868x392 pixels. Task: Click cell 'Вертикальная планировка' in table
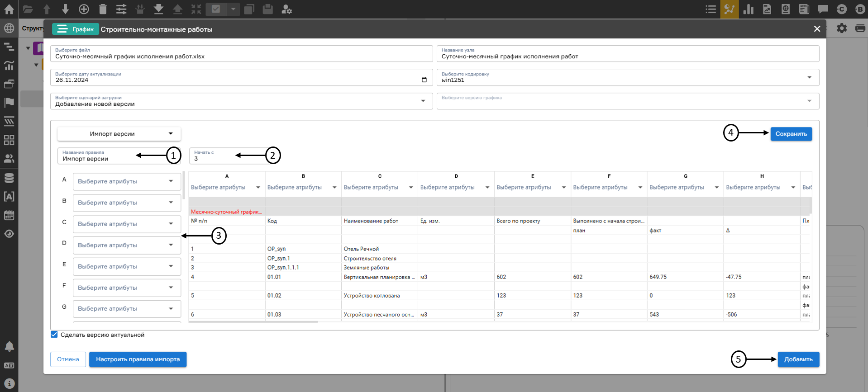[379, 277]
